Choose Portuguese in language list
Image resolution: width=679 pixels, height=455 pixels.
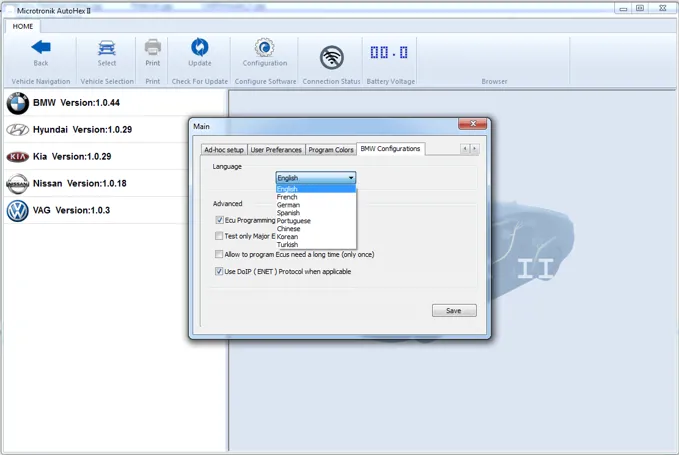(x=316, y=220)
